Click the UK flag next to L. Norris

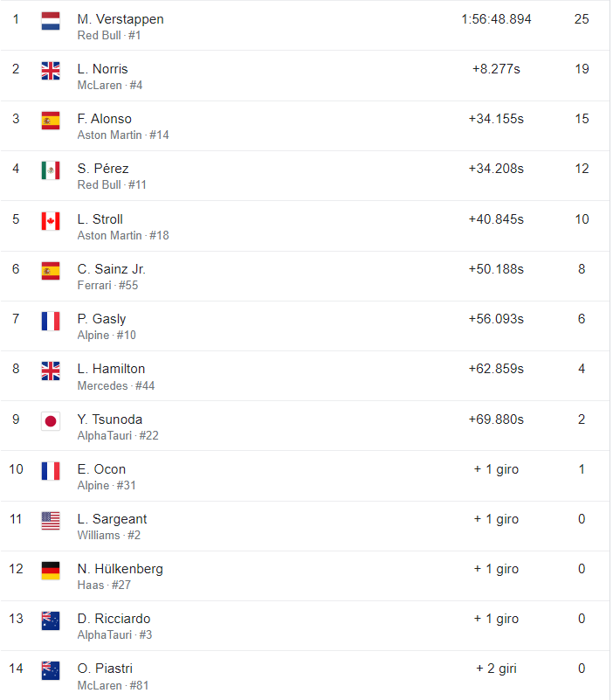[x=51, y=71]
